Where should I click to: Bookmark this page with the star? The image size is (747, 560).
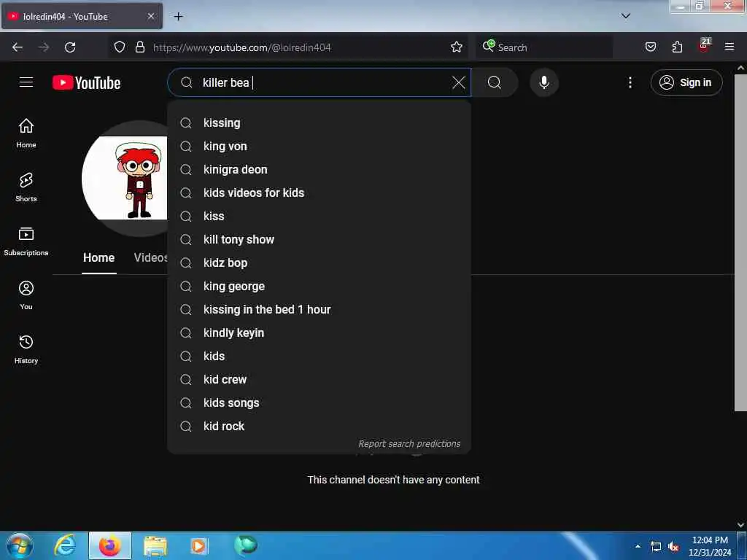pyautogui.click(x=457, y=47)
